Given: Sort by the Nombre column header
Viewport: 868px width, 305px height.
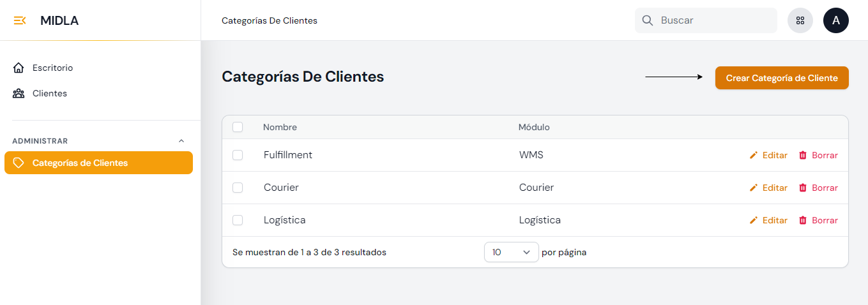Looking at the screenshot, I should click(280, 127).
